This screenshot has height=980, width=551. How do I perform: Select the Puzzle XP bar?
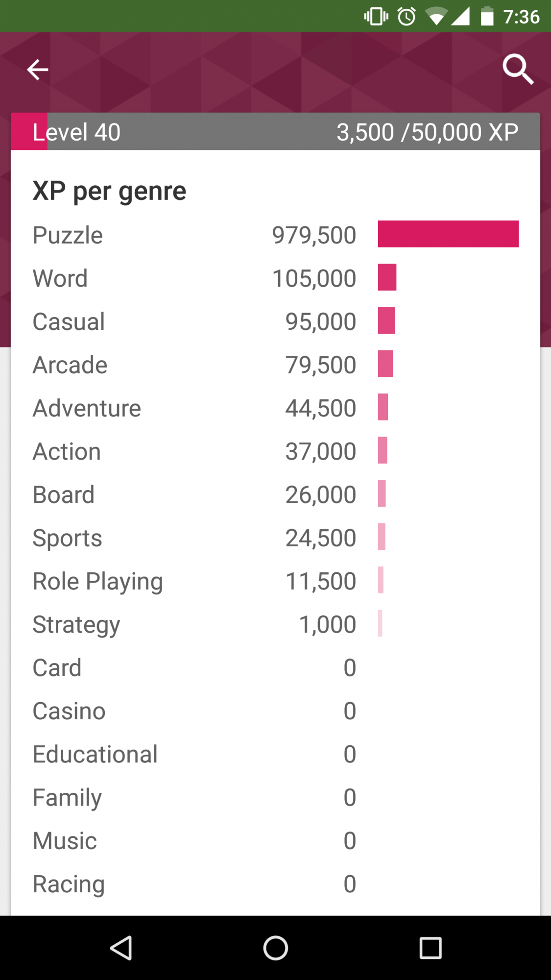448,234
